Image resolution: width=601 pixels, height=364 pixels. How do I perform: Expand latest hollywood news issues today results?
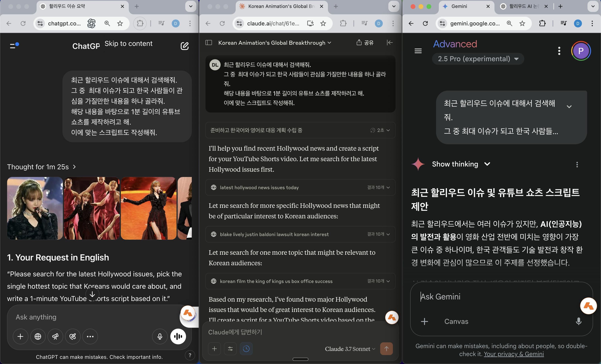300,187
